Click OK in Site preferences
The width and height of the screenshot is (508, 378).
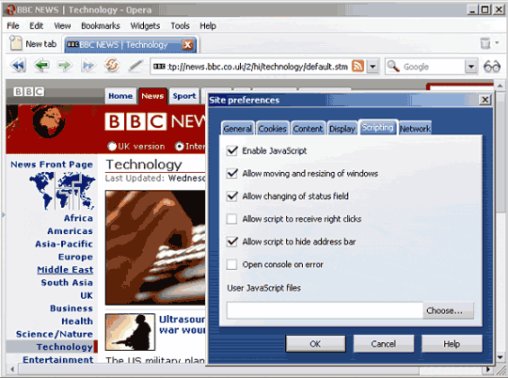coord(315,344)
